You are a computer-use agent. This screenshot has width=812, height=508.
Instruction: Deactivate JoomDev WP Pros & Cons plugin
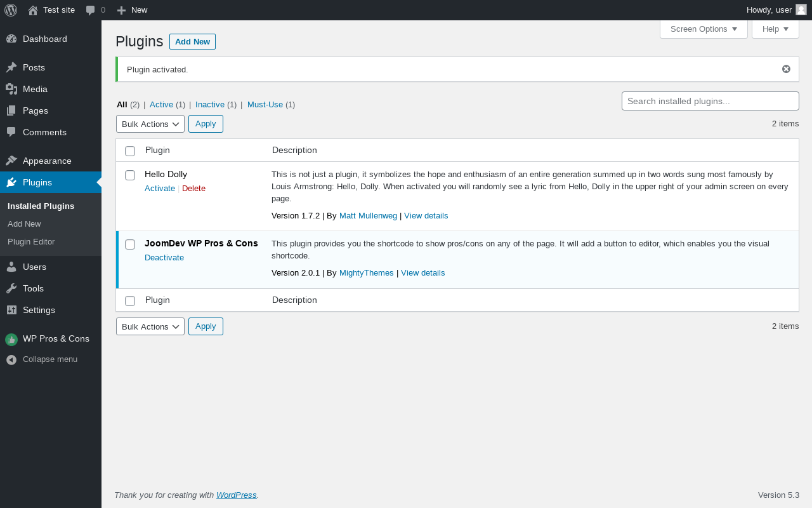tap(164, 258)
